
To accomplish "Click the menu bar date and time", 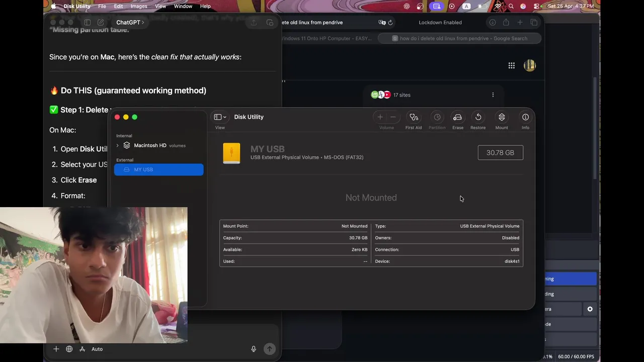I will tap(571, 6).
